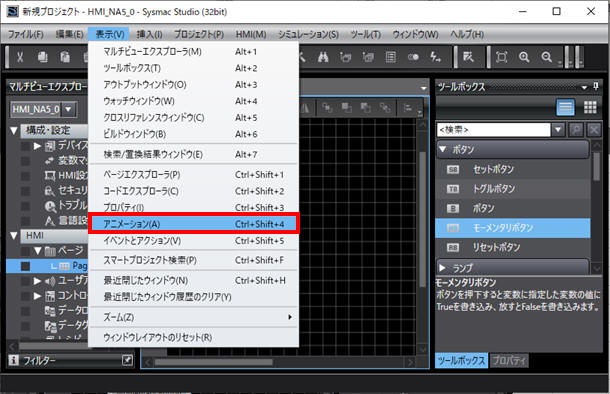Click the list document toolbar icon

point(391,58)
